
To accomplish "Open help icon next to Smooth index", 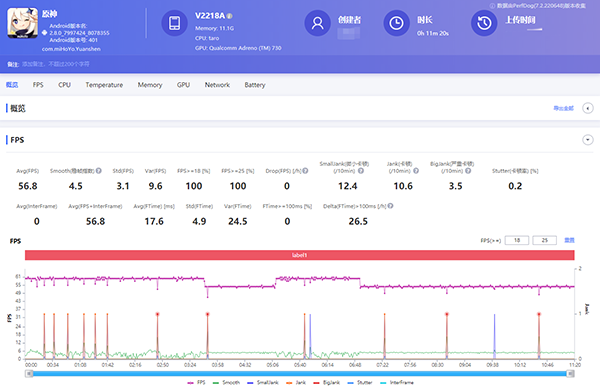I will coord(99,171).
